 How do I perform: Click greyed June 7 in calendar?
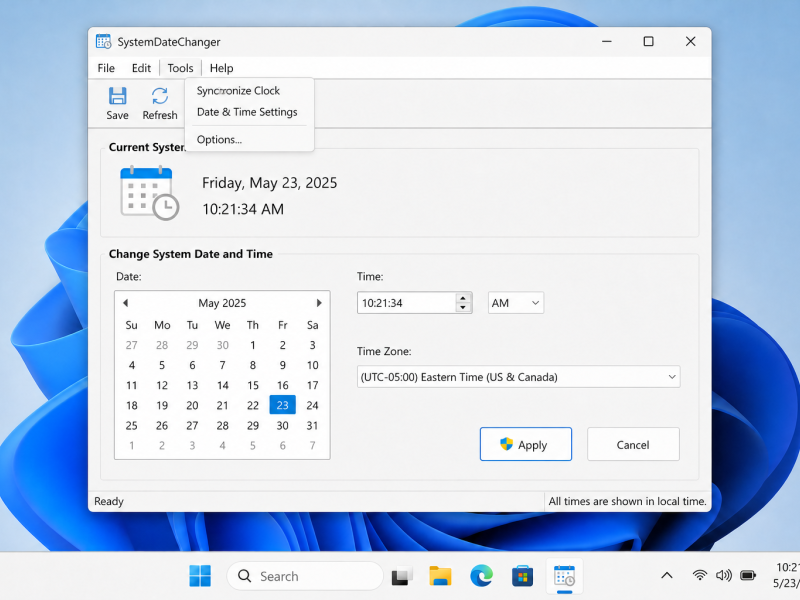click(313, 446)
